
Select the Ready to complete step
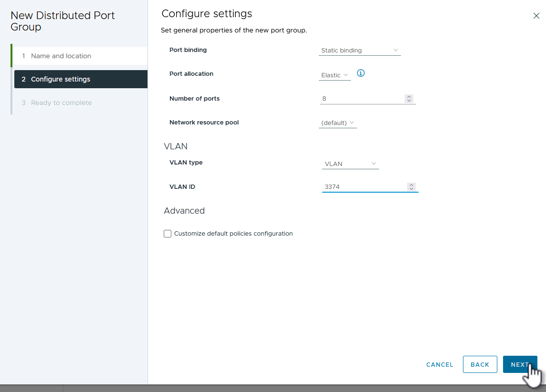pos(61,103)
